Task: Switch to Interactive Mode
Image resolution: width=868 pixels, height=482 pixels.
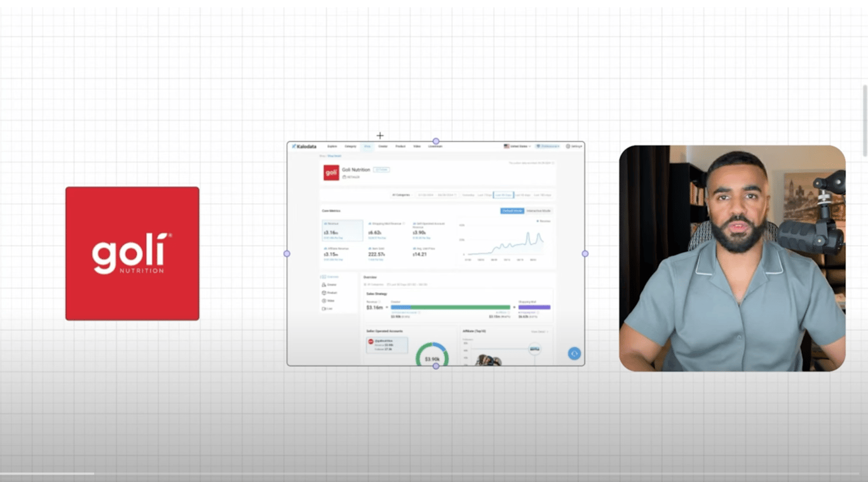Action: coord(538,211)
